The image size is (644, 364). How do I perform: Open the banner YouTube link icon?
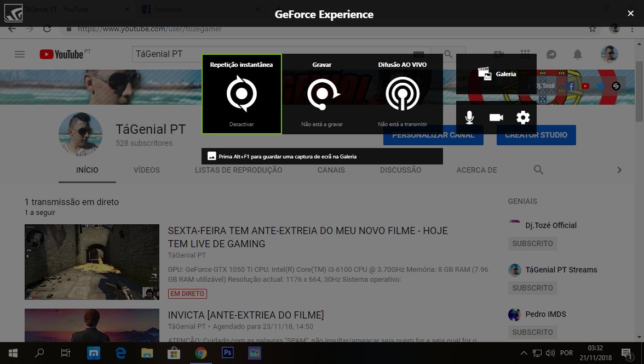point(585,86)
